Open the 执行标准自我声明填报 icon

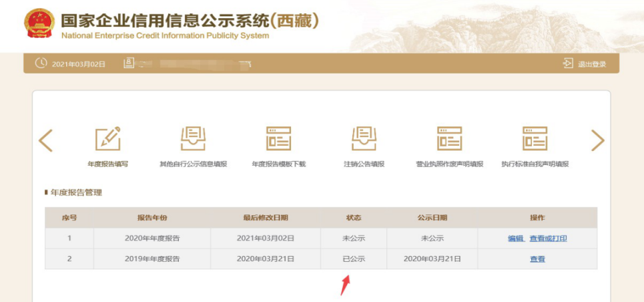pyautogui.click(x=535, y=138)
